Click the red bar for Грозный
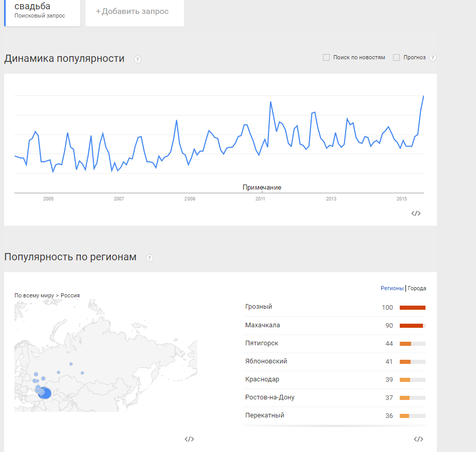Screen dimensions: 476x452 412,308
